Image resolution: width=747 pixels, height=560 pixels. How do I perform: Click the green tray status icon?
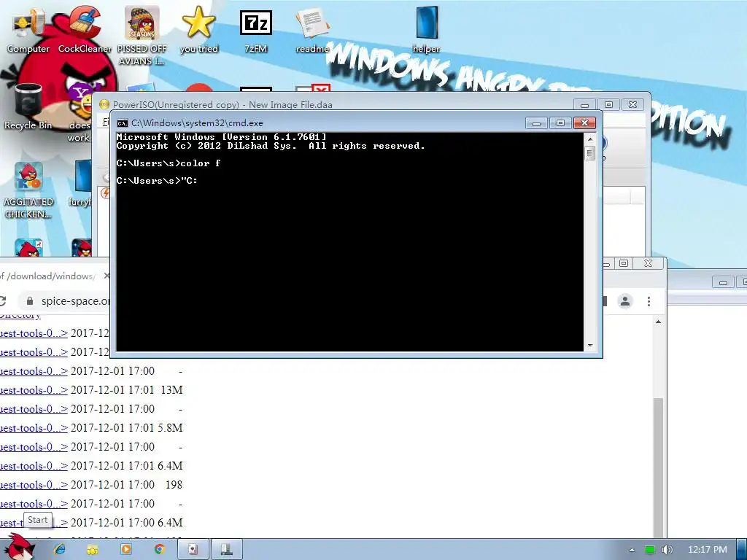pos(649,550)
